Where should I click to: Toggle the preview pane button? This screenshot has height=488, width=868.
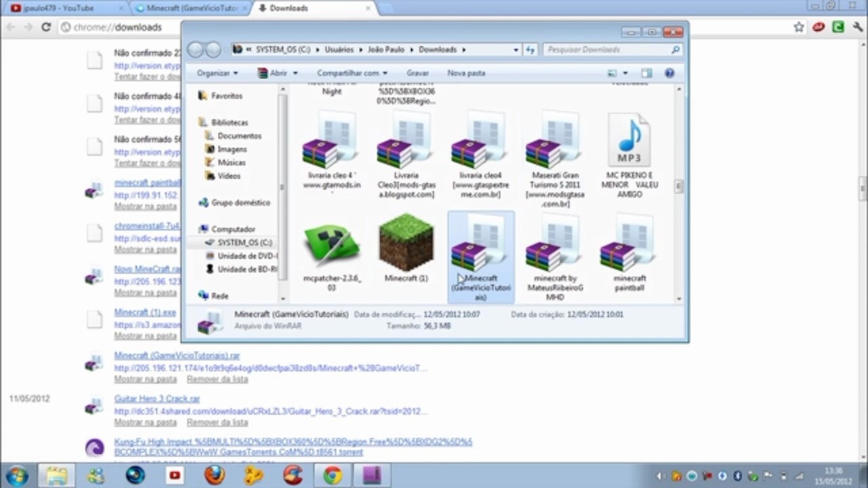[x=646, y=73]
